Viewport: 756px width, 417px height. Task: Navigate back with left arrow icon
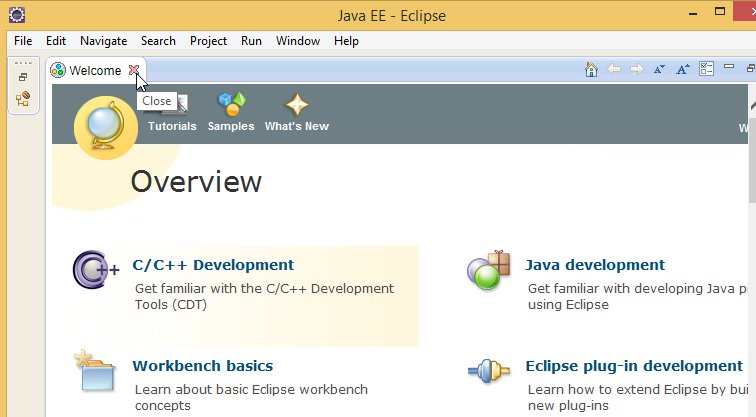click(x=614, y=69)
